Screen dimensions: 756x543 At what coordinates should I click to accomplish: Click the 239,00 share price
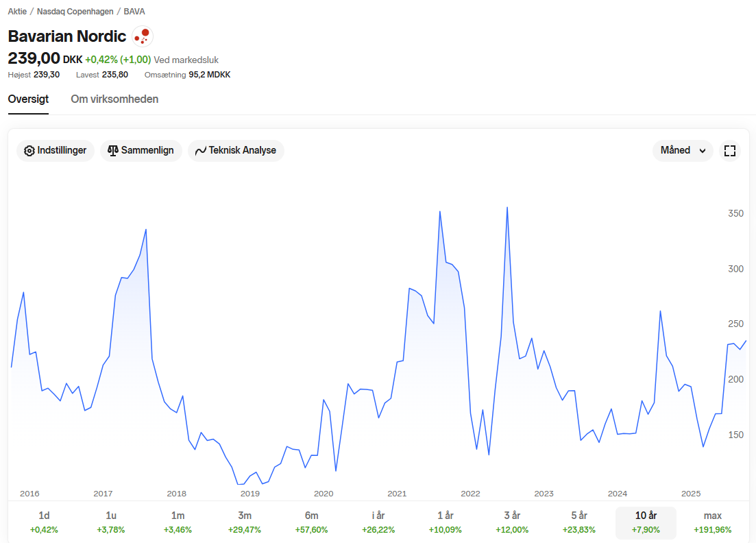tap(34, 58)
